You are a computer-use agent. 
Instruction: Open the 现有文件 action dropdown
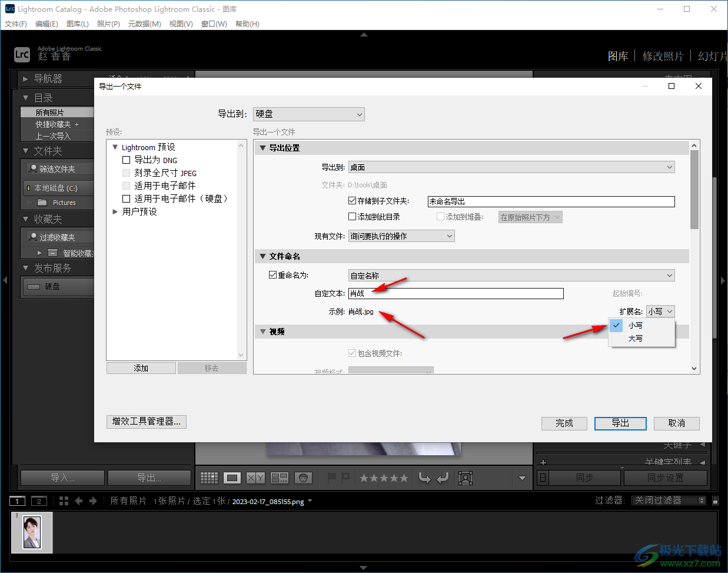click(401, 236)
